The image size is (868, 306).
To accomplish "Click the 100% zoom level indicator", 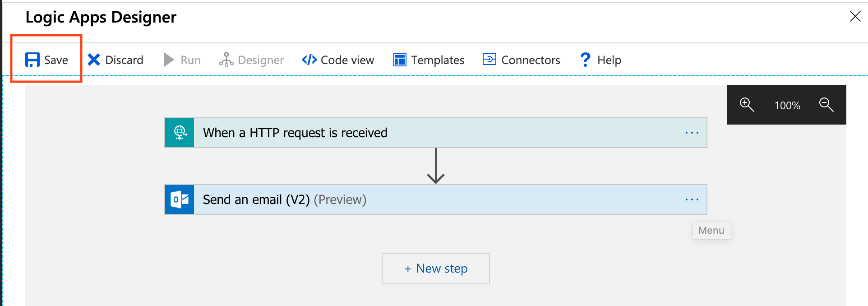I will [x=787, y=106].
